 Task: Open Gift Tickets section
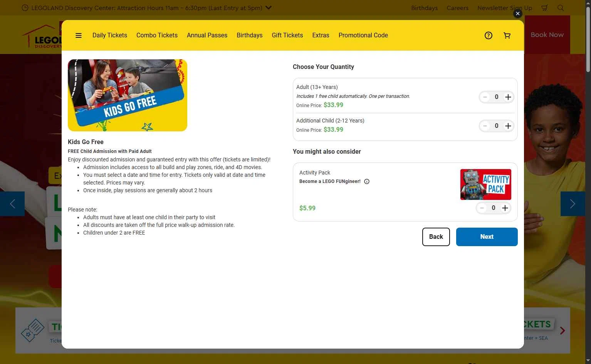(287, 35)
